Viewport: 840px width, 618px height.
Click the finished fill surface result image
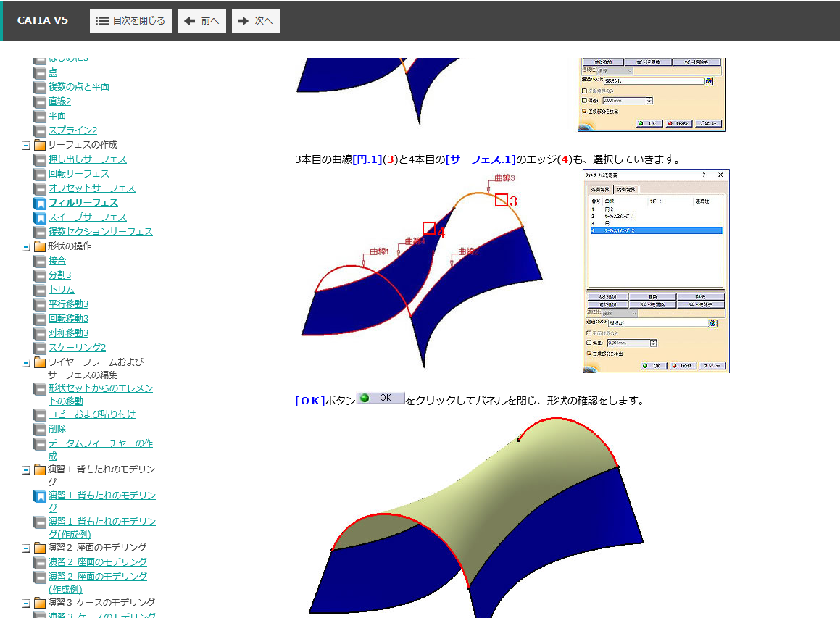click(x=478, y=514)
